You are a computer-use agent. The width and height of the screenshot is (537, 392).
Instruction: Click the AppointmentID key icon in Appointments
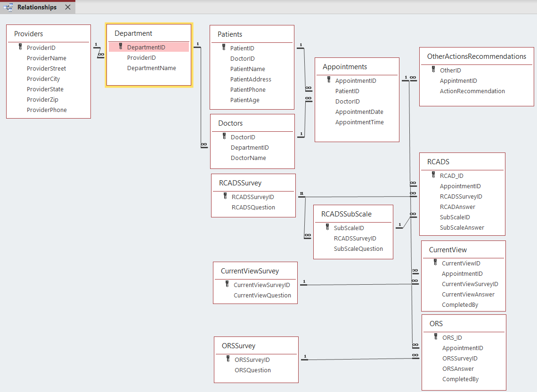[329, 80]
